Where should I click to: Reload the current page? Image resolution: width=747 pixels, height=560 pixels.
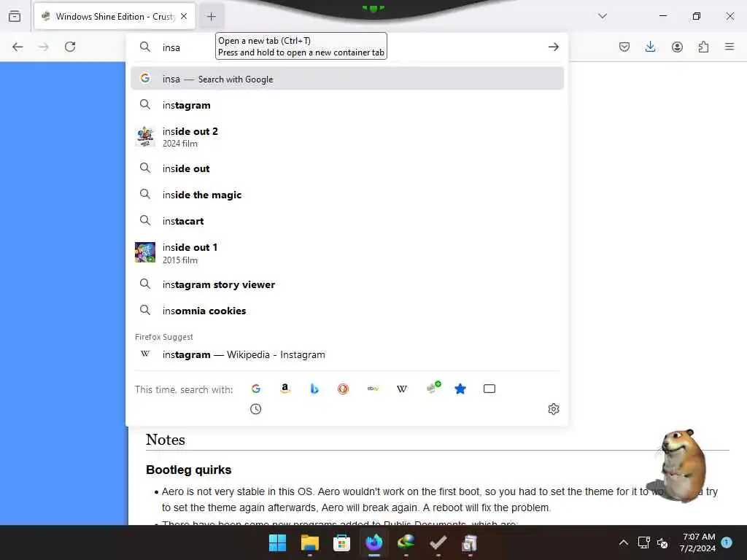(x=70, y=47)
